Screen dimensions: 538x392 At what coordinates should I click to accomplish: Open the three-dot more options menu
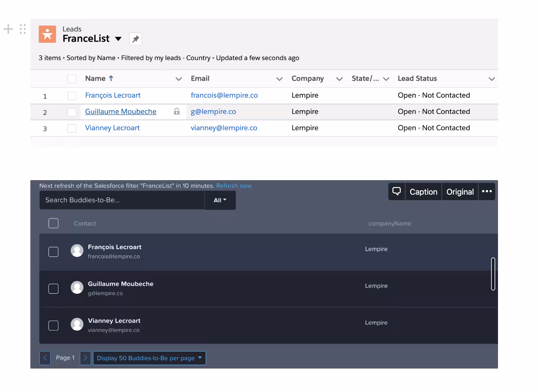(x=487, y=192)
